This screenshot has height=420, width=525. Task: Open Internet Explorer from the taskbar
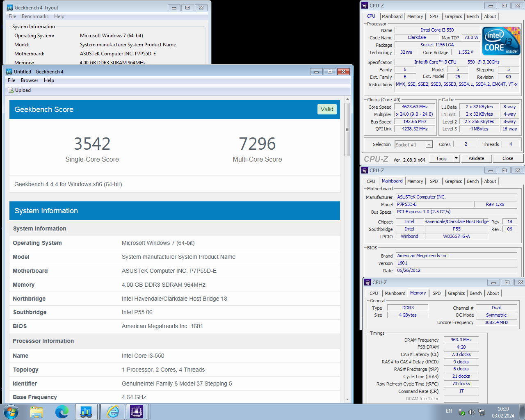point(113,412)
